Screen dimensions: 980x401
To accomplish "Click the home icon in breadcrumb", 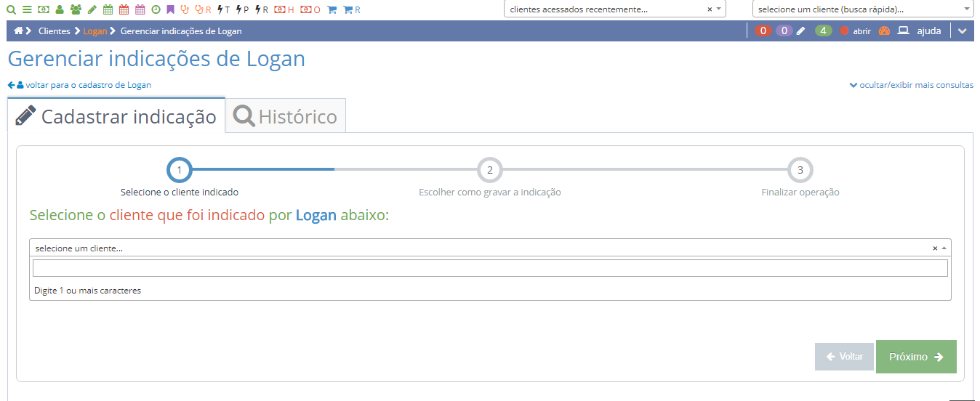I will pyautogui.click(x=19, y=31).
